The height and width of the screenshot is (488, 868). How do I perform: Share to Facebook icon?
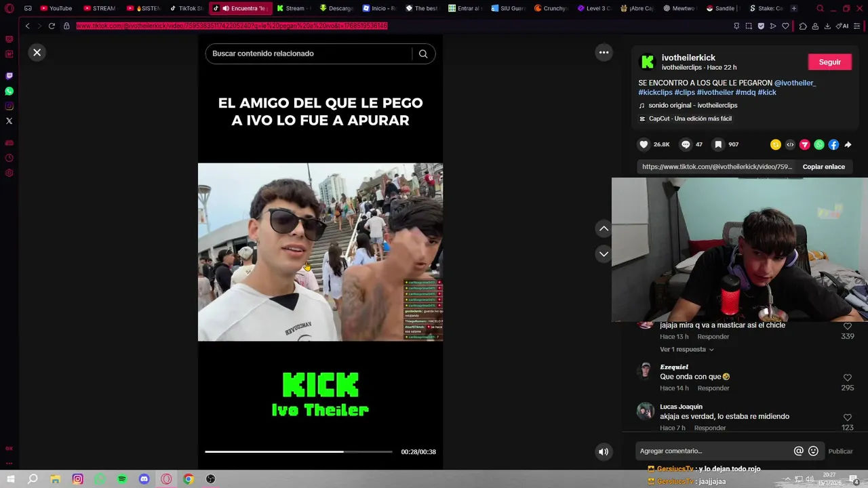point(833,144)
